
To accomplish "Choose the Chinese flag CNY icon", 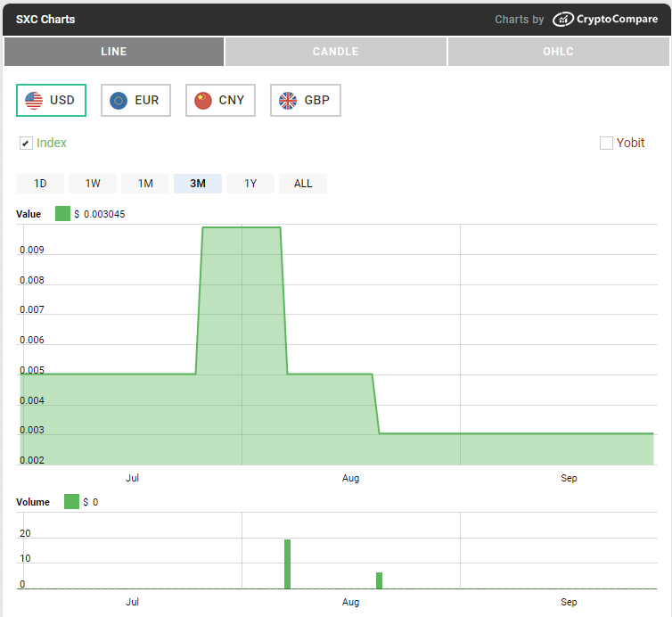I will tap(203, 100).
